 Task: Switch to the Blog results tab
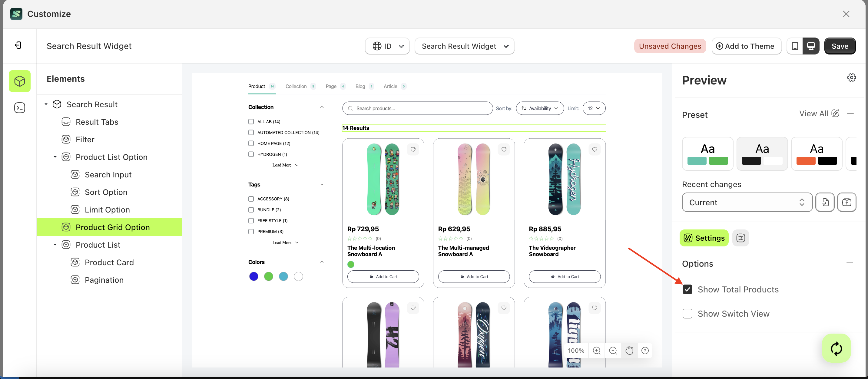tap(360, 86)
